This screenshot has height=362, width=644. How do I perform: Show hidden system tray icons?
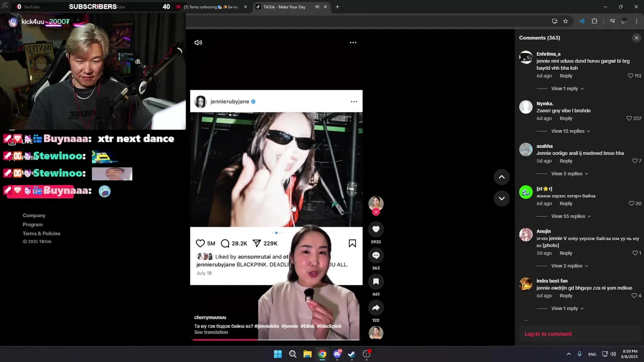click(569, 354)
